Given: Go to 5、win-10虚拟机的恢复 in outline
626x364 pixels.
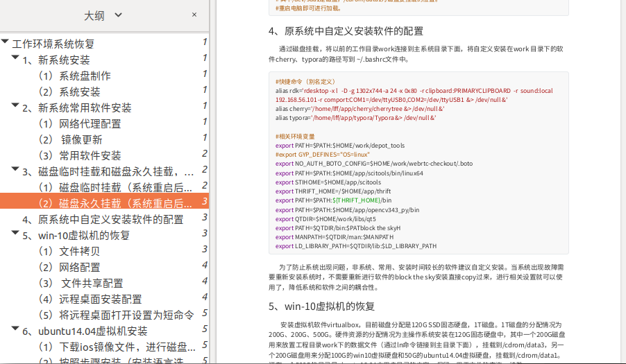Looking at the screenshot, I should 76,235.
